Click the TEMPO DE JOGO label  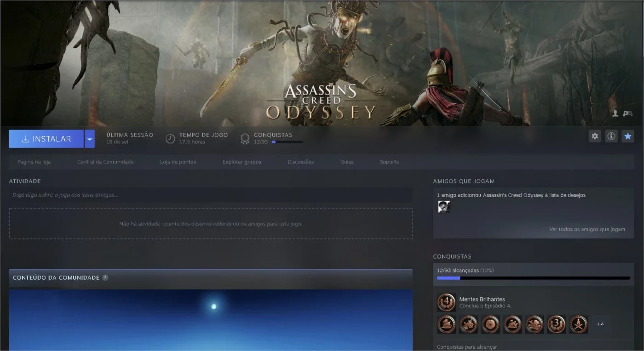point(203,135)
